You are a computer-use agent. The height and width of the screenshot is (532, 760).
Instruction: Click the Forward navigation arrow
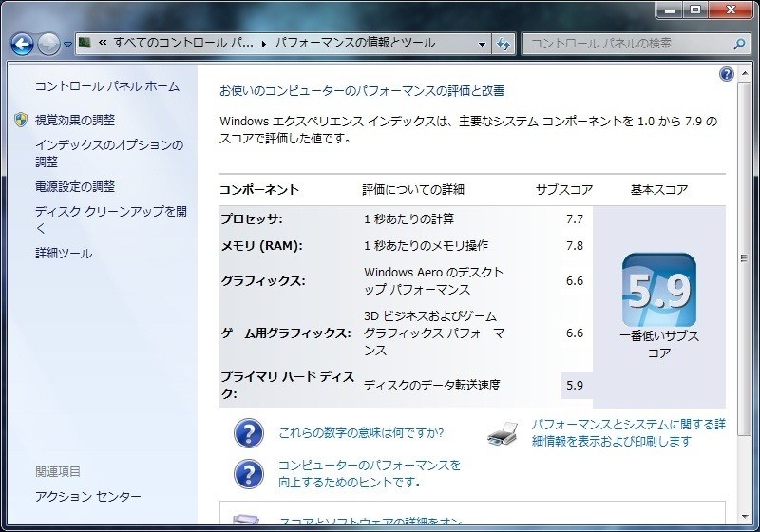[48, 44]
